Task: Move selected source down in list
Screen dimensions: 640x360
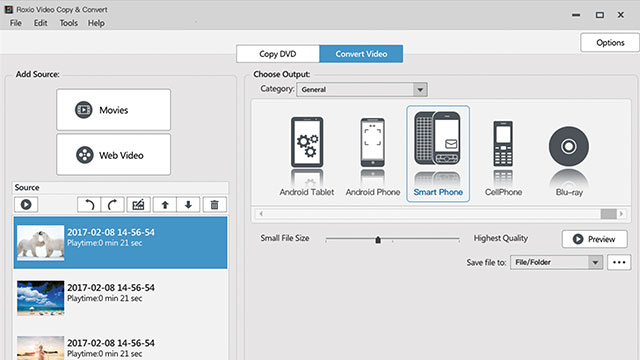Action: pyautogui.click(x=188, y=204)
